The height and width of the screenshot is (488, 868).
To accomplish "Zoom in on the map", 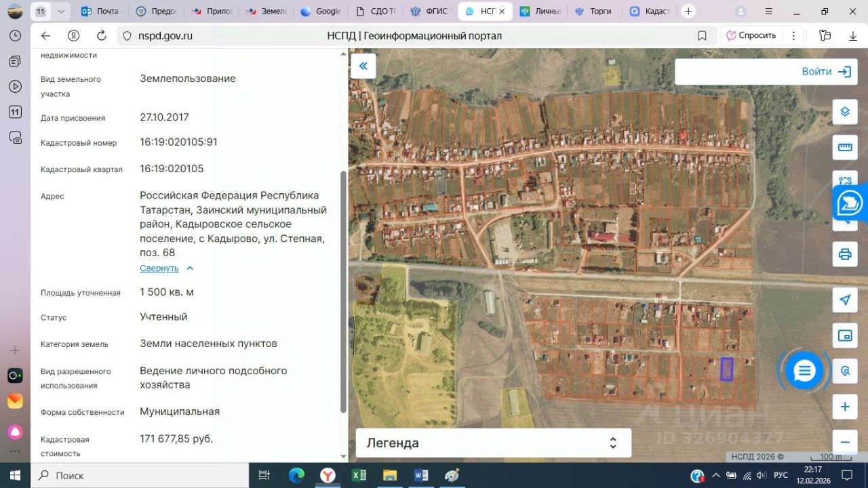I will click(845, 407).
